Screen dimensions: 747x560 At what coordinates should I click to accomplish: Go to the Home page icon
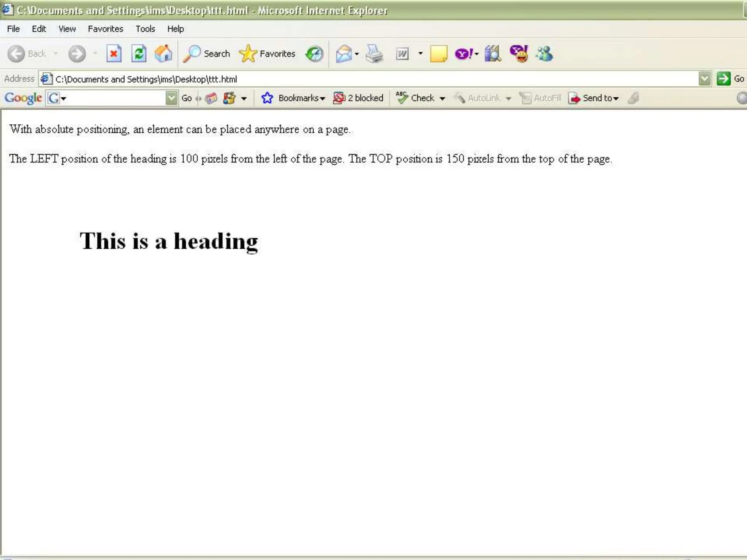163,54
